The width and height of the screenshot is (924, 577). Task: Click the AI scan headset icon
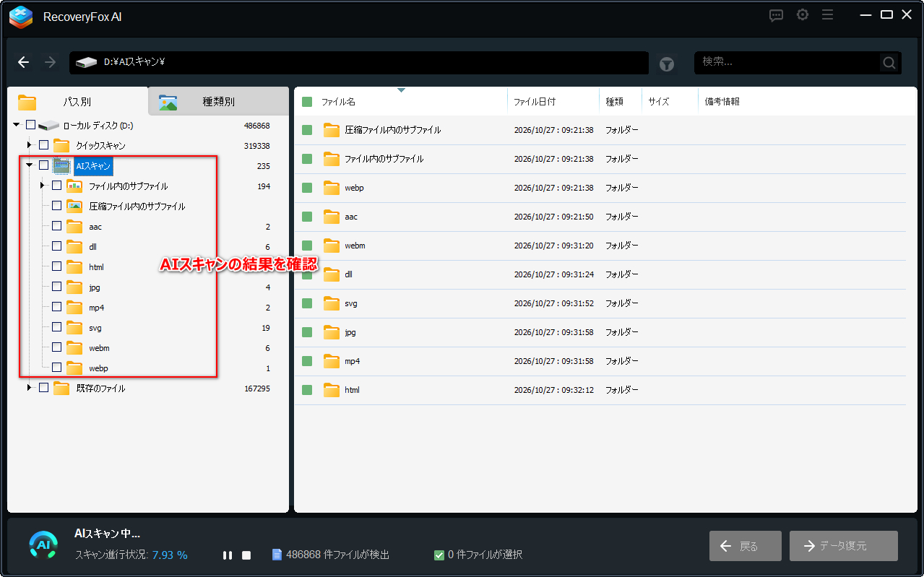(43, 545)
